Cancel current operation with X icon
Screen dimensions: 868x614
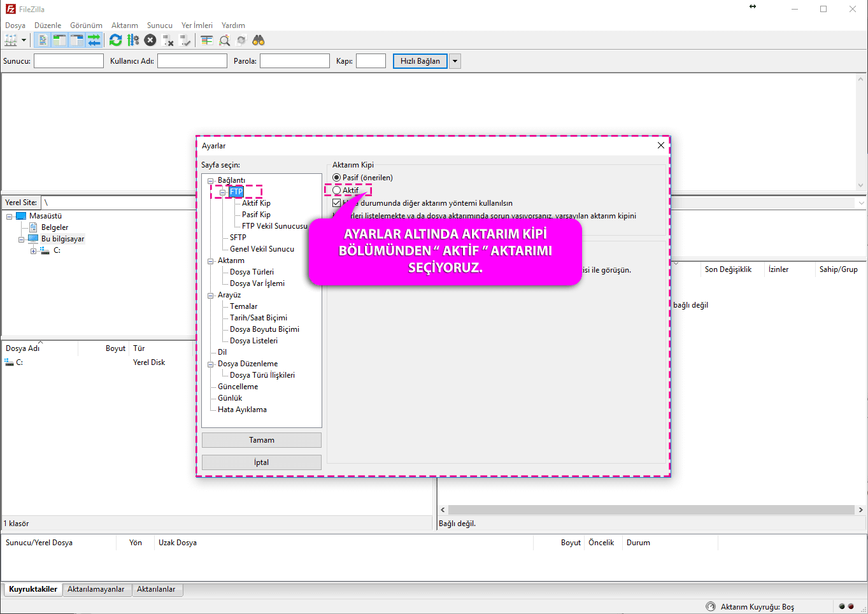[x=150, y=40]
